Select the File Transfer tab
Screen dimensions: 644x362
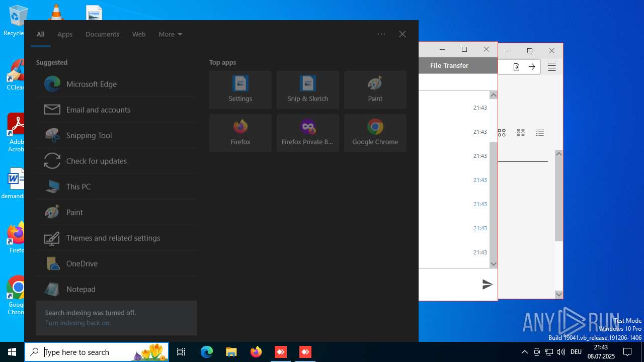pos(449,65)
